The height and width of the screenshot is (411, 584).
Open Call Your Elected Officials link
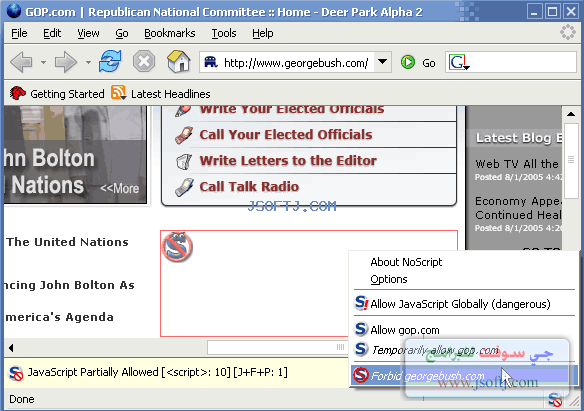point(286,134)
